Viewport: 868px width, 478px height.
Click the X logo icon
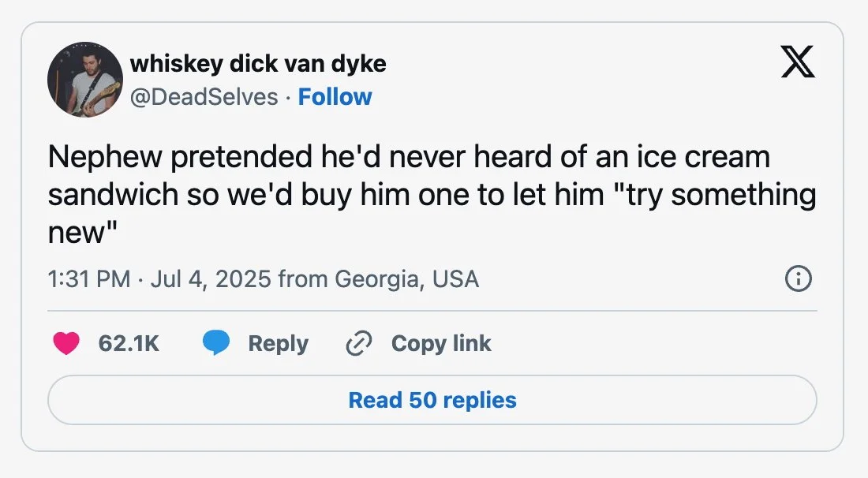click(797, 61)
